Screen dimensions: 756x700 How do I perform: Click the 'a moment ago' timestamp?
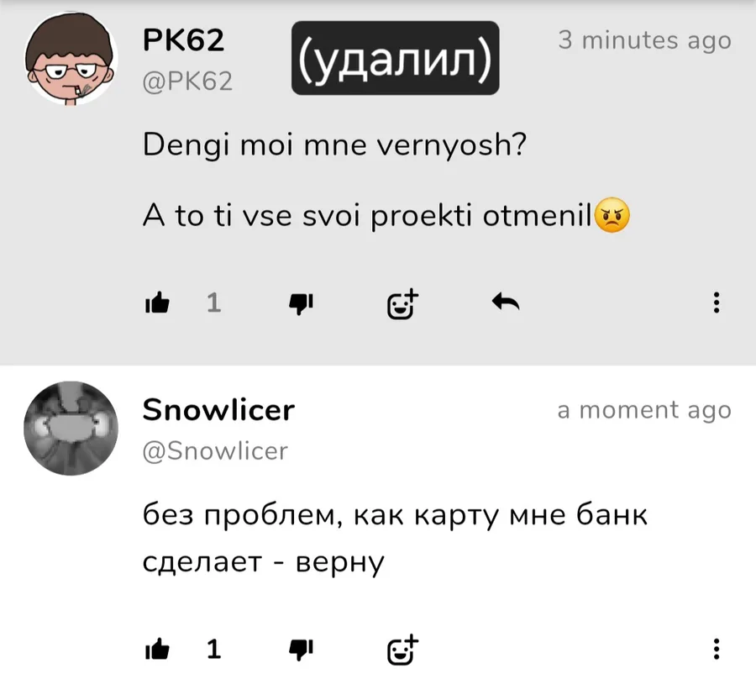pos(644,410)
